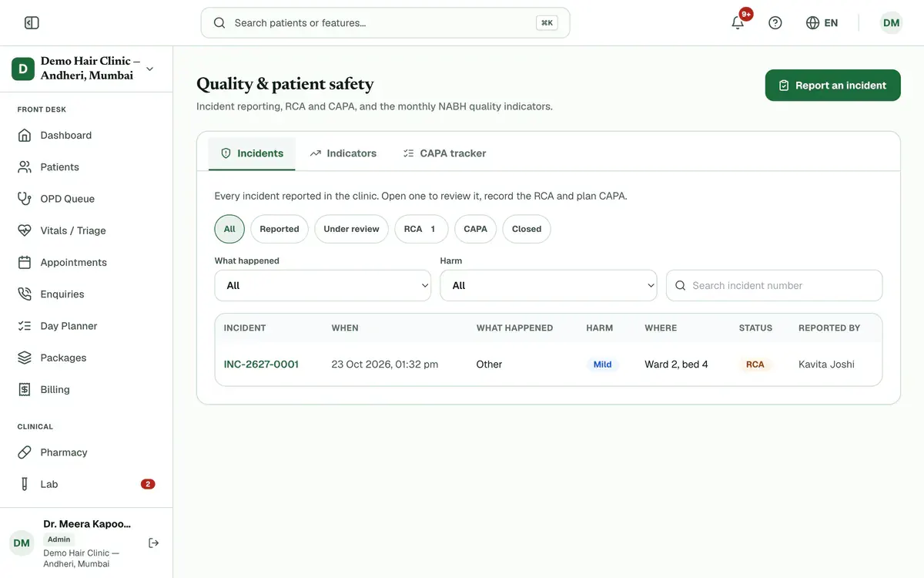This screenshot has height=578, width=924.
Task: Click the HARM column header
Action: pyautogui.click(x=600, y=328)
